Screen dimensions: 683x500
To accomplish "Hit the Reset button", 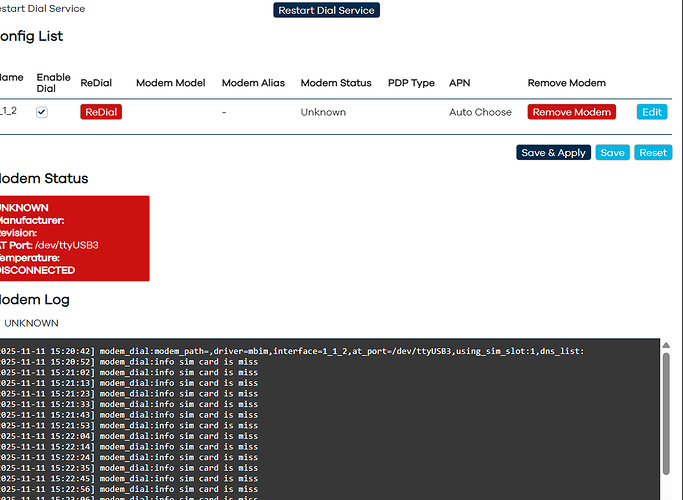I will 653,153.
